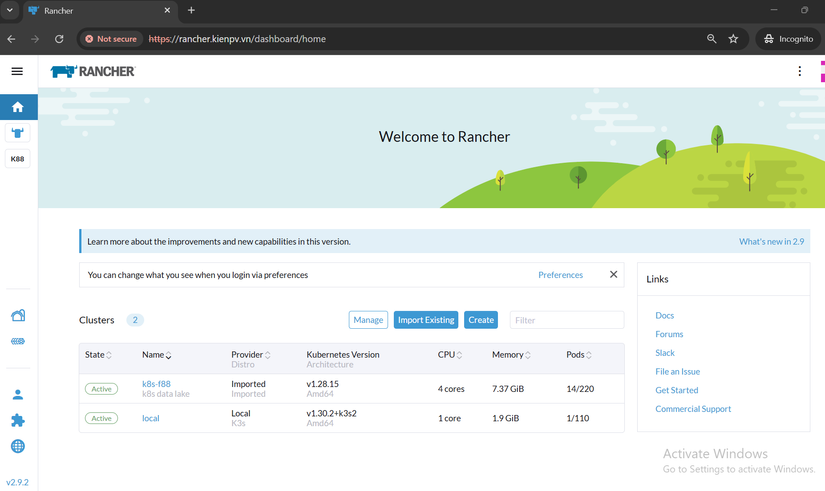Open What's new in 2.9 link
Image resolution: width=825 pixels, height=491 pixels.
(x=771, y=242)
